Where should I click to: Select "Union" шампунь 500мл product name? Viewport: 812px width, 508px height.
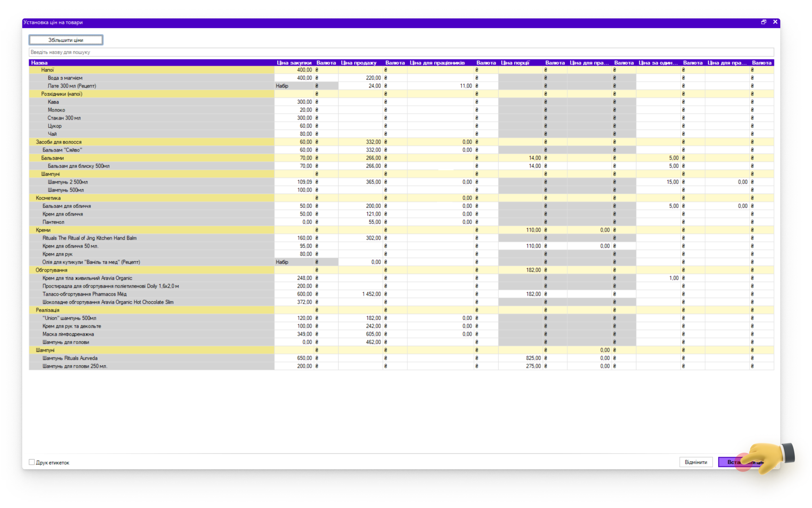pyautogui.click(x=69, y=318)
